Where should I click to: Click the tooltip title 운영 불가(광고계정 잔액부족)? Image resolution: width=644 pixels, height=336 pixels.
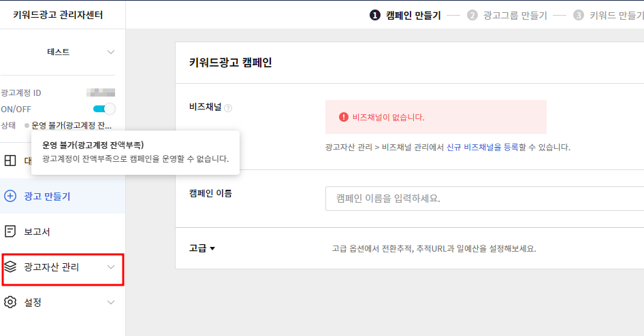click(93, 145)
